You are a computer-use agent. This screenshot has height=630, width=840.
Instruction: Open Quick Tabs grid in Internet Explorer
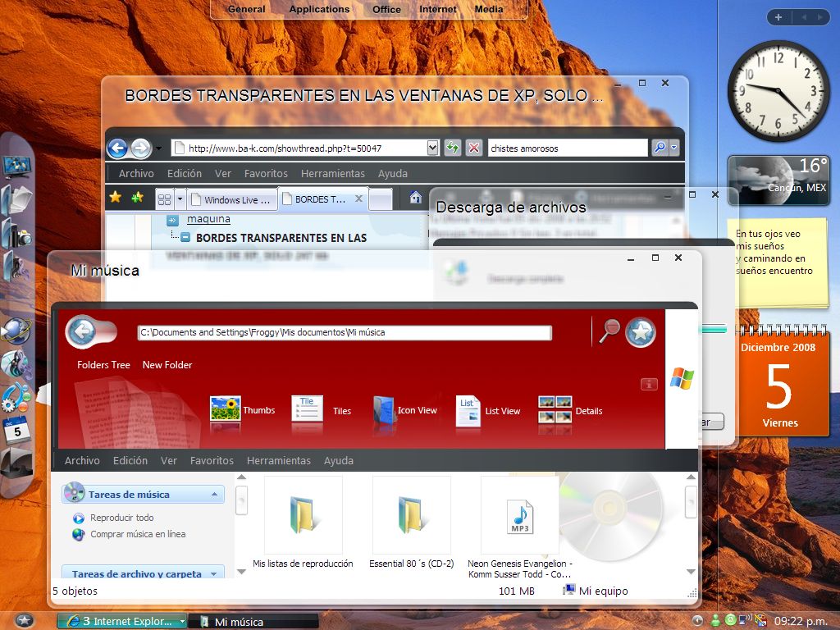coord(164,200)
